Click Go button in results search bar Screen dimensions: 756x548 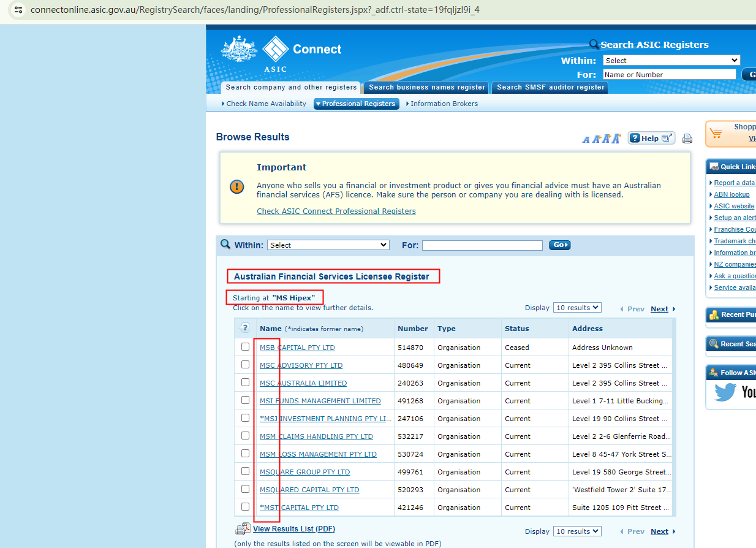559,245
